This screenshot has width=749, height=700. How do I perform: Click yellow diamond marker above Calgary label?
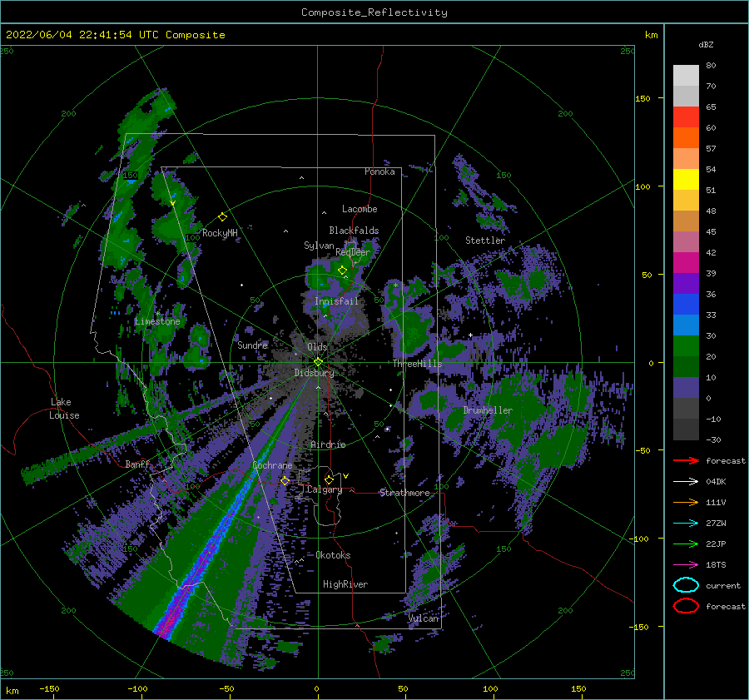click(x=329, y=479)
